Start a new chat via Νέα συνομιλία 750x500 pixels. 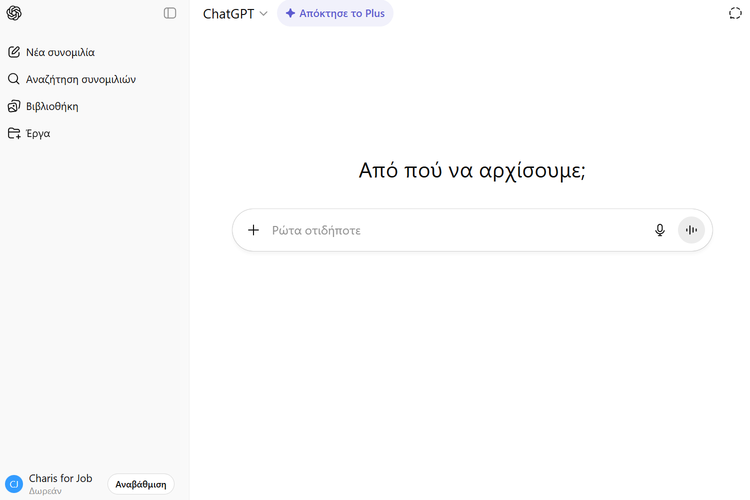pos(51,52)
